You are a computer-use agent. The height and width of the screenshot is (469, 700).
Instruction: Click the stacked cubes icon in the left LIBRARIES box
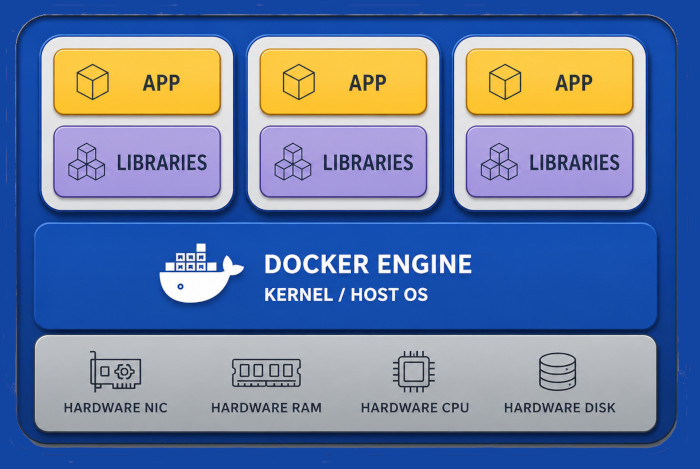click(87, 162)
